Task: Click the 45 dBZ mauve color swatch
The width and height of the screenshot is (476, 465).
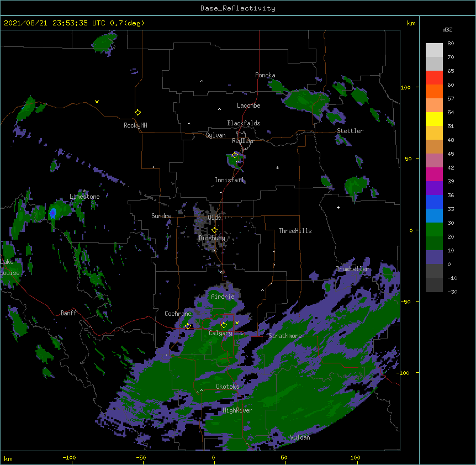Action: (434, 161)
